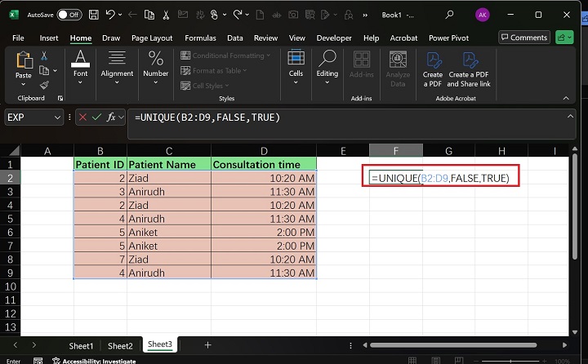Expand the Number format group dropdown
This screenshot has width=588, height=364.
point(155,84)
